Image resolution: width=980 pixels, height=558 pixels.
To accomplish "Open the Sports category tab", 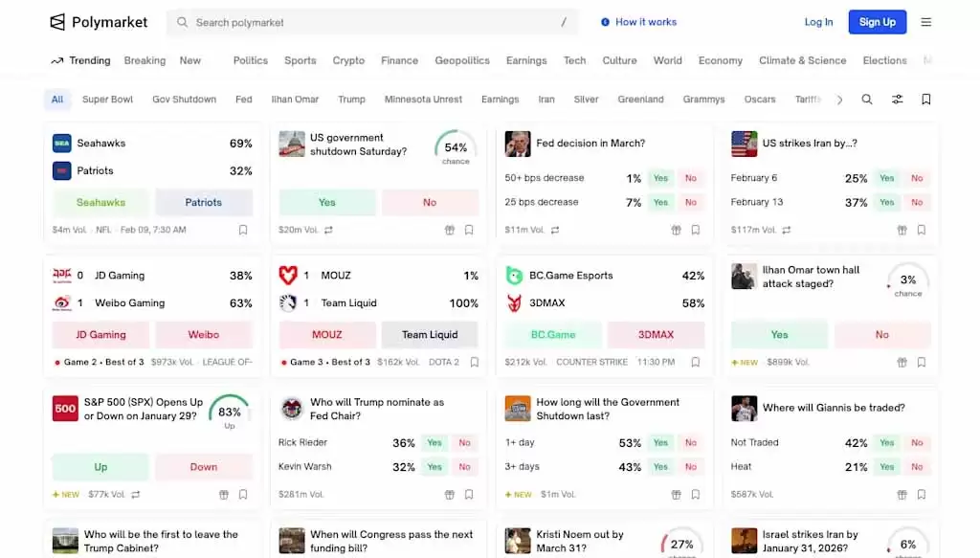I will tap(300, 60).
